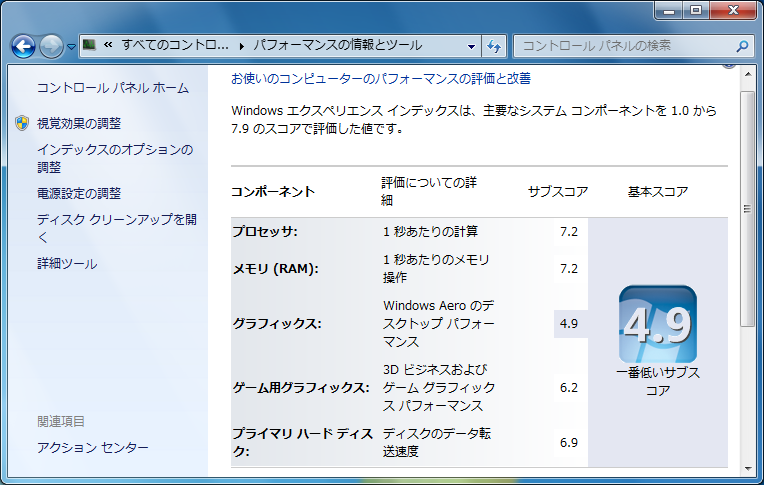Expand the arrow after すべてのコントロ...
The height and width of the screenshot is (485, 764).
pos(242,46)
